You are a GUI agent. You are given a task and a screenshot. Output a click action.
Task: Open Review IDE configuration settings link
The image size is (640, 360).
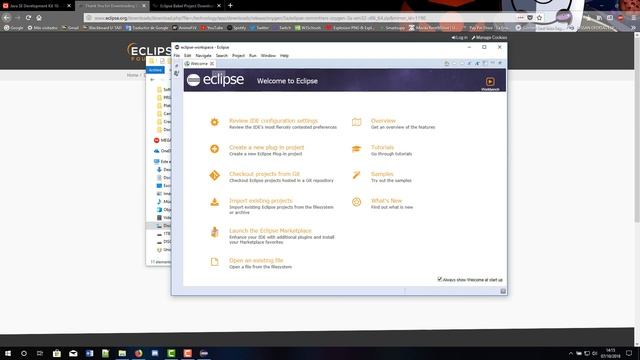273,121
